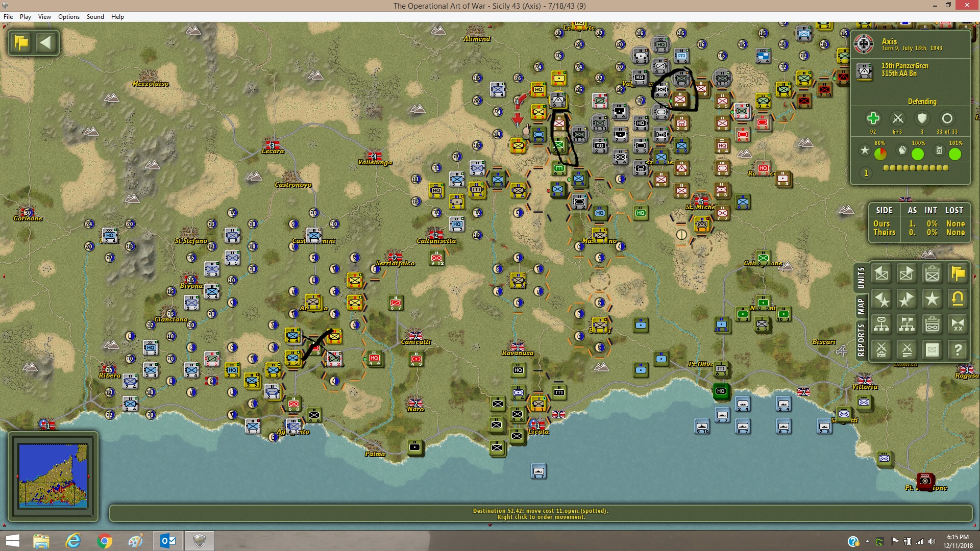Click the double yellow flags icon
The image size is (980, 551).
pyautogui.click(x=958, y=274)
